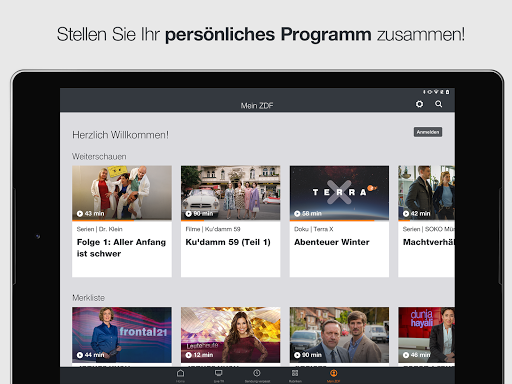Click the play icon beside '58 min'

[297, 214]
